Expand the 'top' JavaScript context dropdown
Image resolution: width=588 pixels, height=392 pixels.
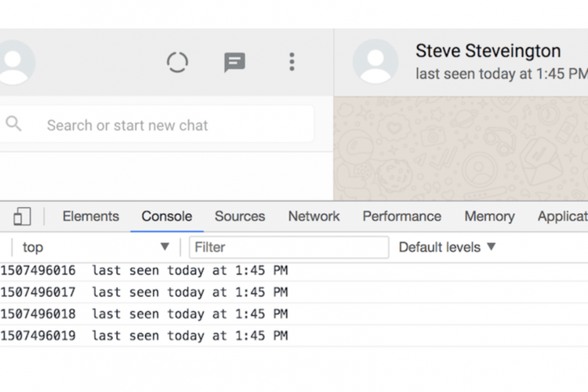96,247
